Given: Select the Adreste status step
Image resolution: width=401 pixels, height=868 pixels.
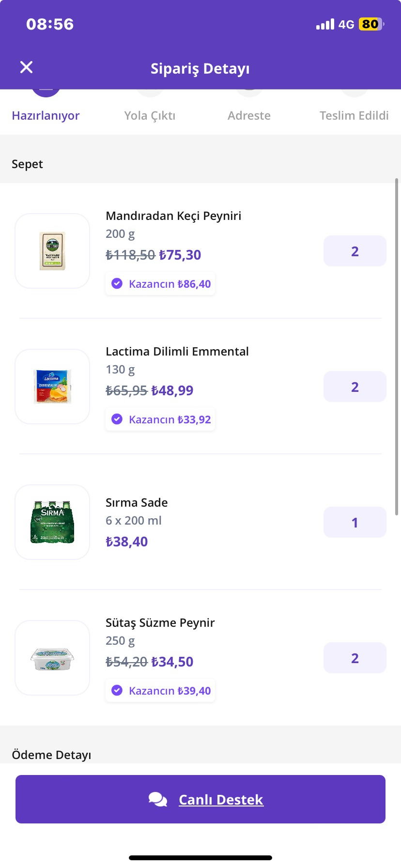Looking at the screenshot, I should pyautogui.click(x=249, y=116).
